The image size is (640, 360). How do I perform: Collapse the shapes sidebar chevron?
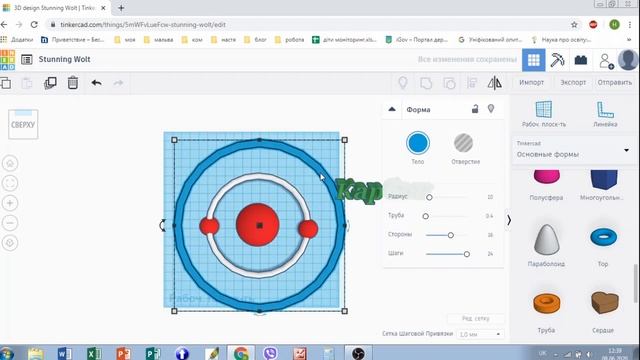tap(509, 220)
